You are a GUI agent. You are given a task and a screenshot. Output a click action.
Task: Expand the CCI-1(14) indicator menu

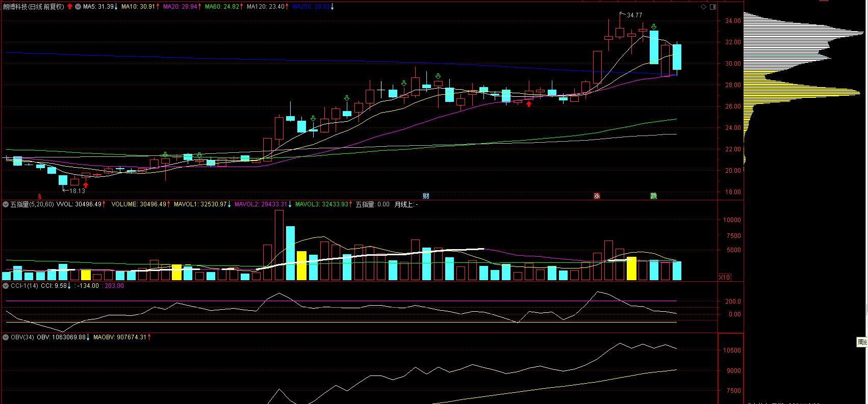(x=6, y=286)
